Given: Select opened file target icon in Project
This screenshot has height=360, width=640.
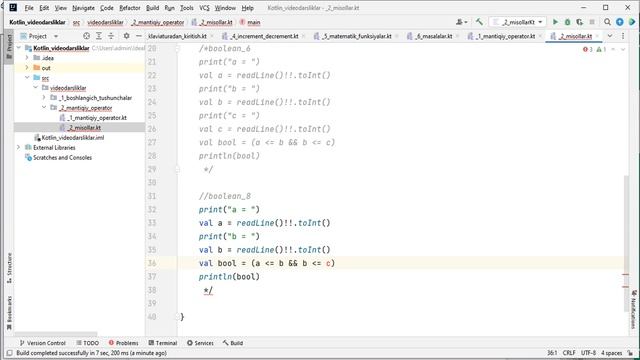Looking at the screenshot, I should [x=87, y=36].
